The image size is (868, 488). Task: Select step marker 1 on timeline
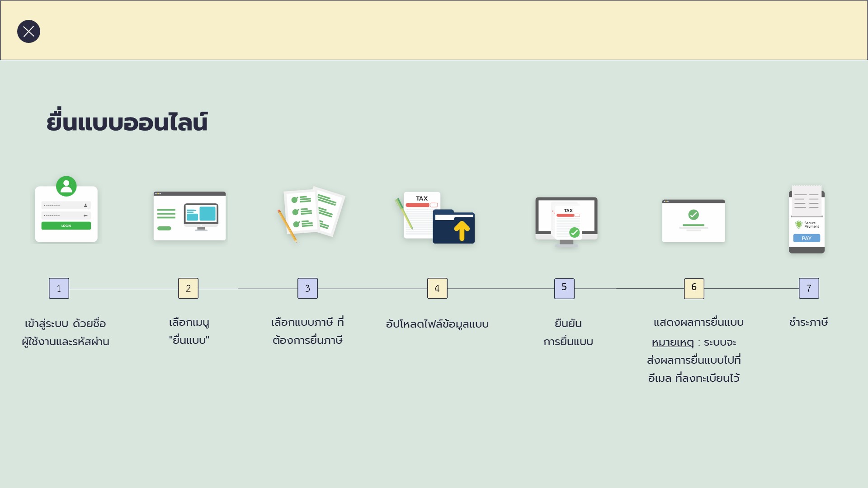[59, 288]
